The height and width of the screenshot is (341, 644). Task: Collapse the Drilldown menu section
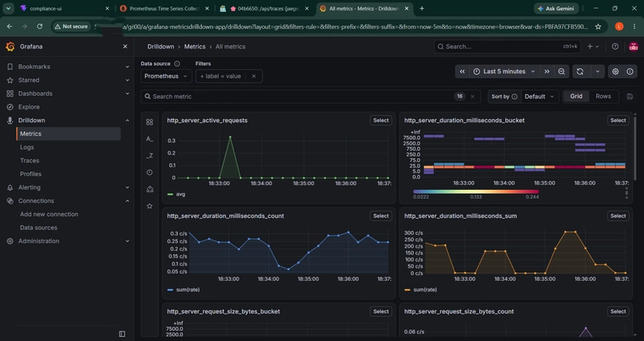click(x=127, y=120)
